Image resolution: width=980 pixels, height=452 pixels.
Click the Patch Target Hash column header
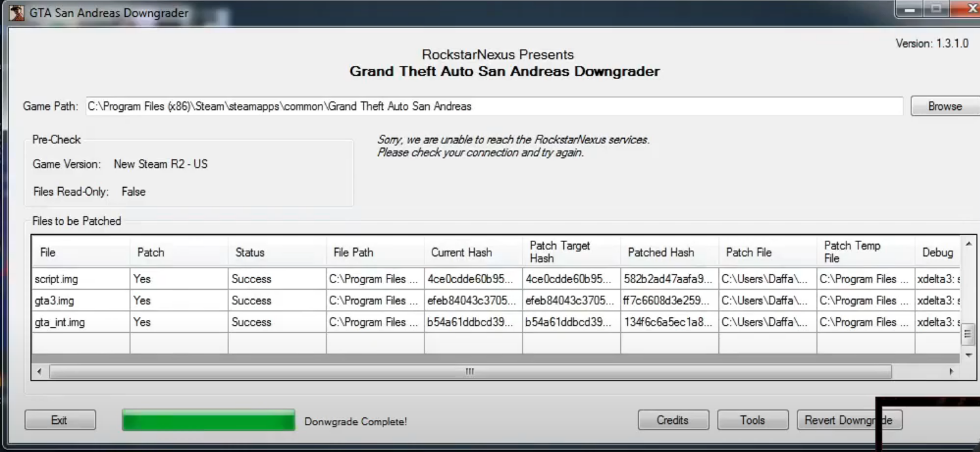[x=571, y=252]
